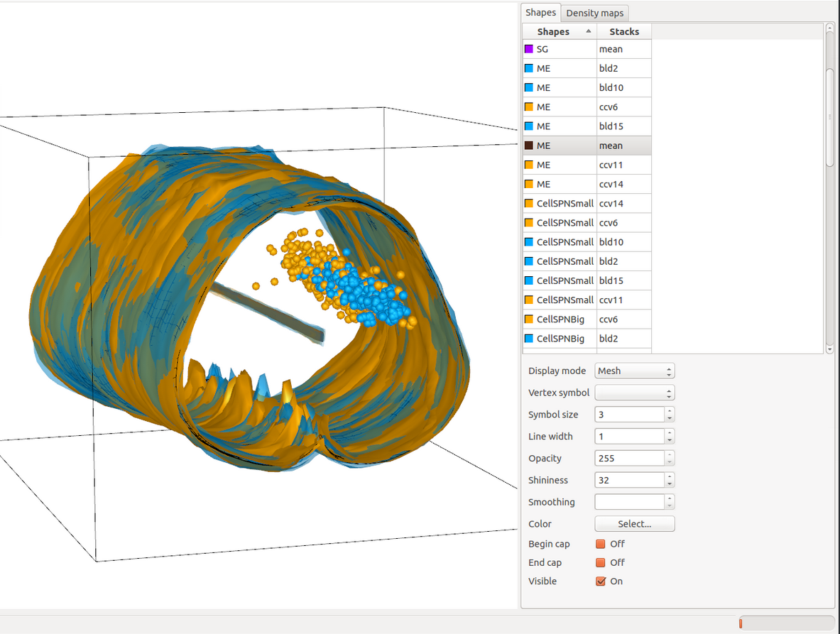Click the orange swatch of CellSPNBig ccv6
Image resolution: width=840 pixels, height=634 pixels.
(x=528, y=319)
